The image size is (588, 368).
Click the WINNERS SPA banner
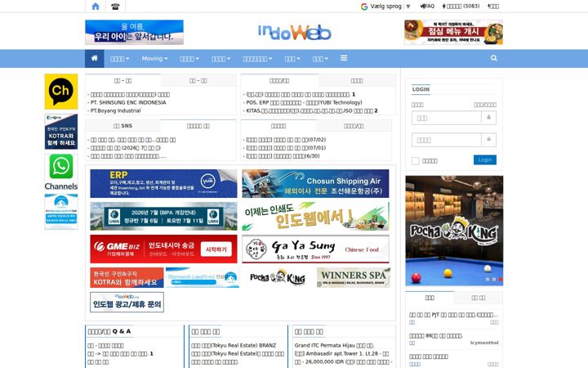pos(354,277)
